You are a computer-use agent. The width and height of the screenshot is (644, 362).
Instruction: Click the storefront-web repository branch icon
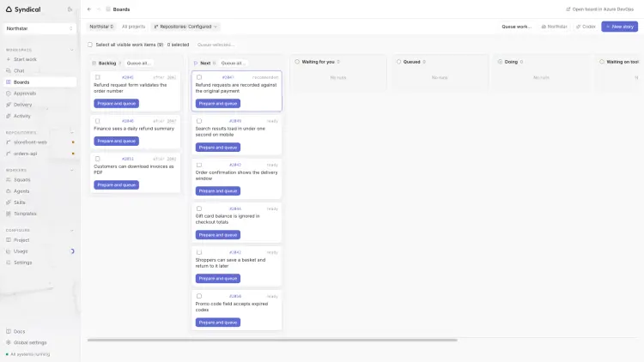[x=9, y=142]
